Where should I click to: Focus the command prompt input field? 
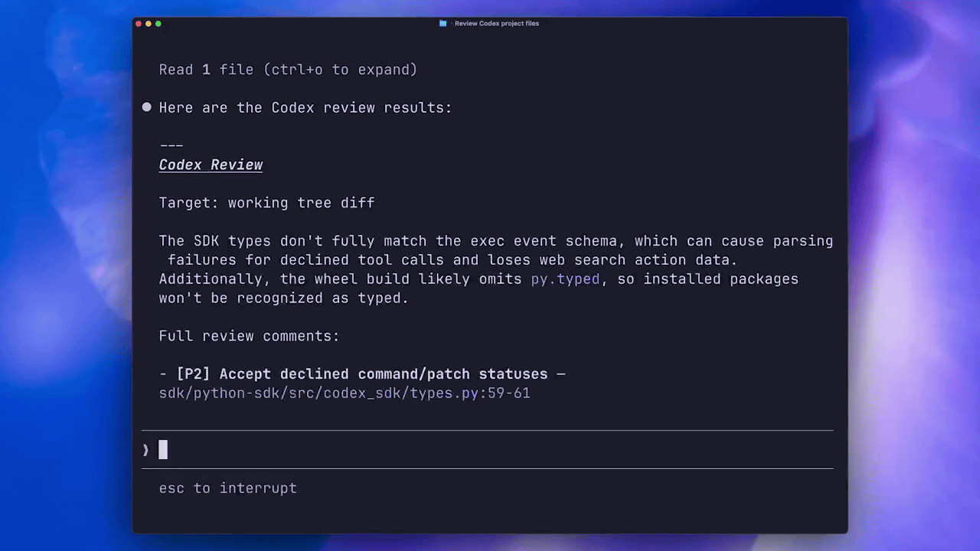(x=490, y=450)
